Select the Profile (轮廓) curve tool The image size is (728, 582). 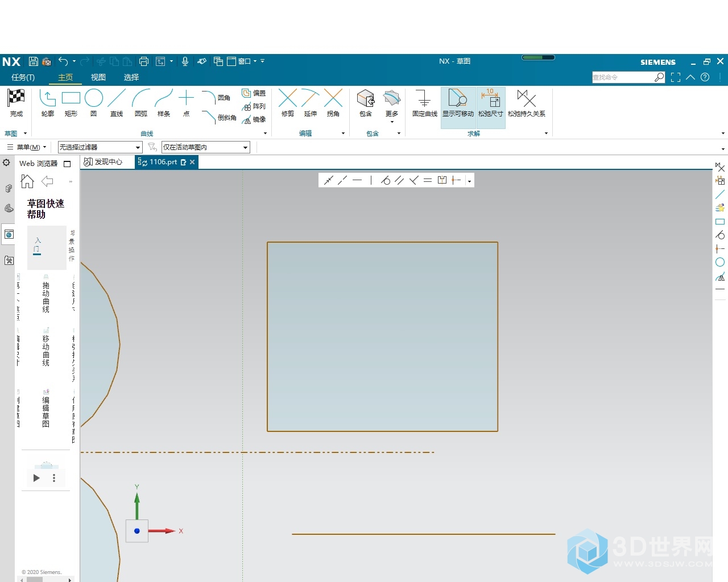coord(48,103)
